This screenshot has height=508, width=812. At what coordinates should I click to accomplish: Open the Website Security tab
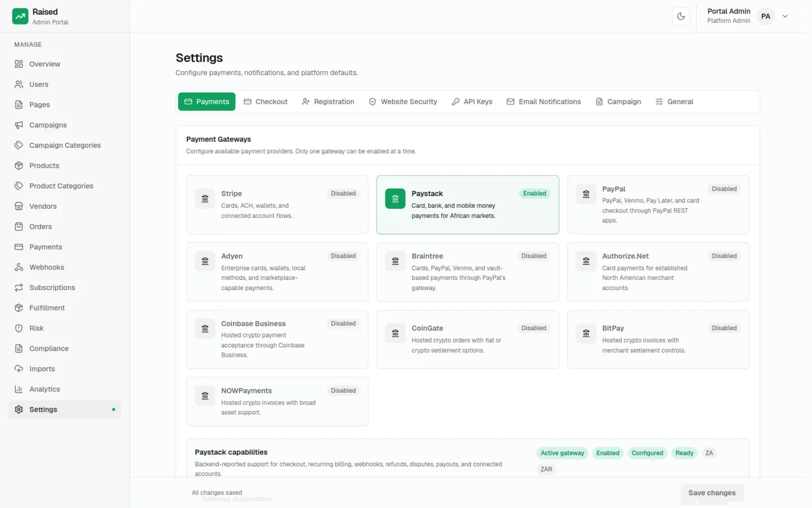coord(403,102)
